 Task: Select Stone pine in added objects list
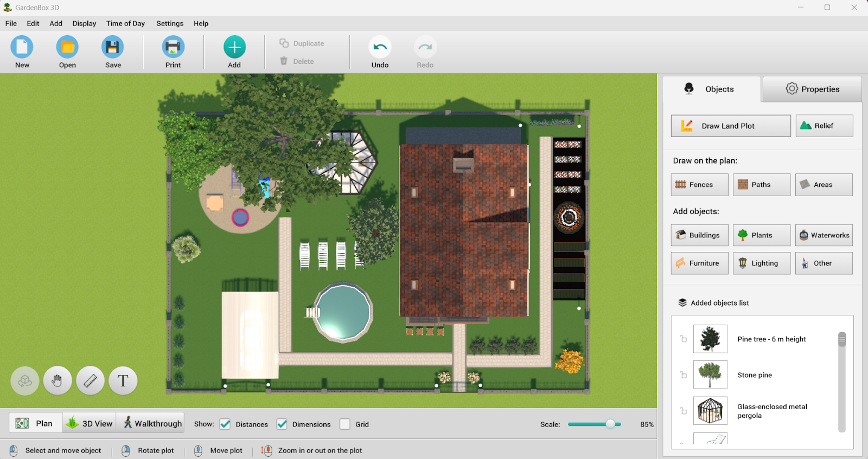point(754,375)
